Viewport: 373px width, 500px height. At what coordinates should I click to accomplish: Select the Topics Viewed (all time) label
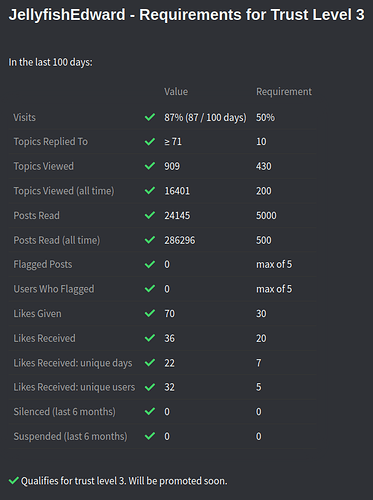click(64, 191)
